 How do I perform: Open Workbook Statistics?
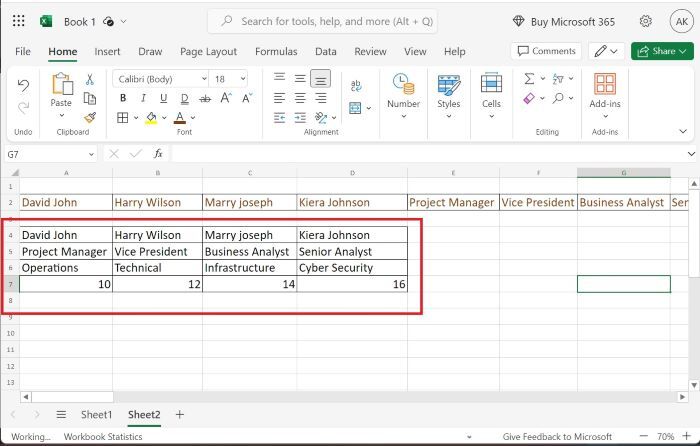tap(103, 437)
